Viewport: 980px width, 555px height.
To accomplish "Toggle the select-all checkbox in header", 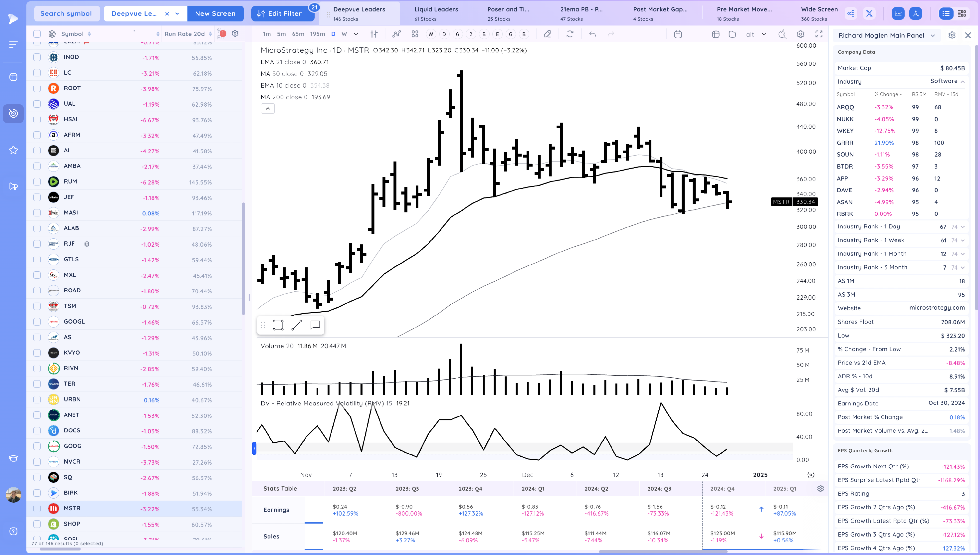I will pyautogui.click(x=37, y=34).
